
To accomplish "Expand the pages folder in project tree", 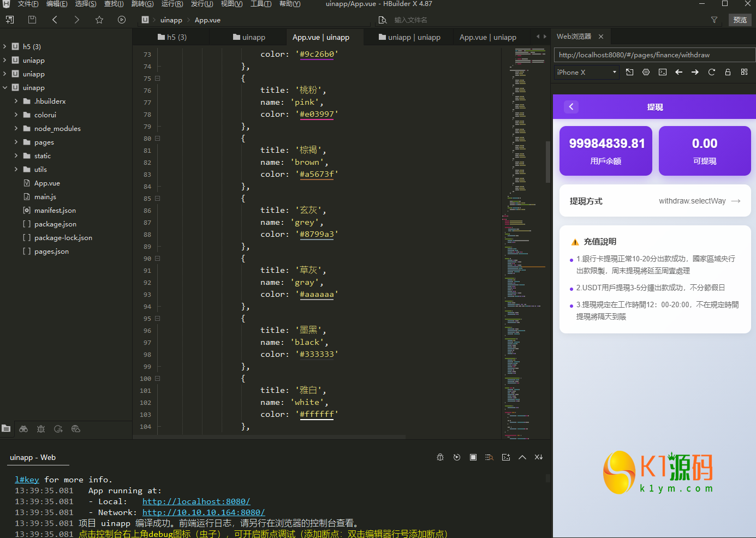I will (16, 142).
